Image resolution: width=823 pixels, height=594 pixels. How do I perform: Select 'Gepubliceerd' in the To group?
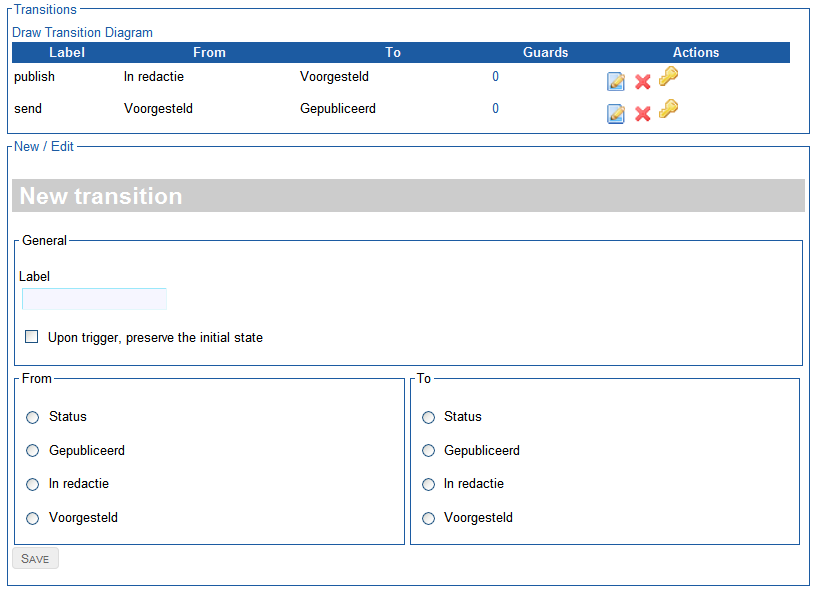point(428,451)
